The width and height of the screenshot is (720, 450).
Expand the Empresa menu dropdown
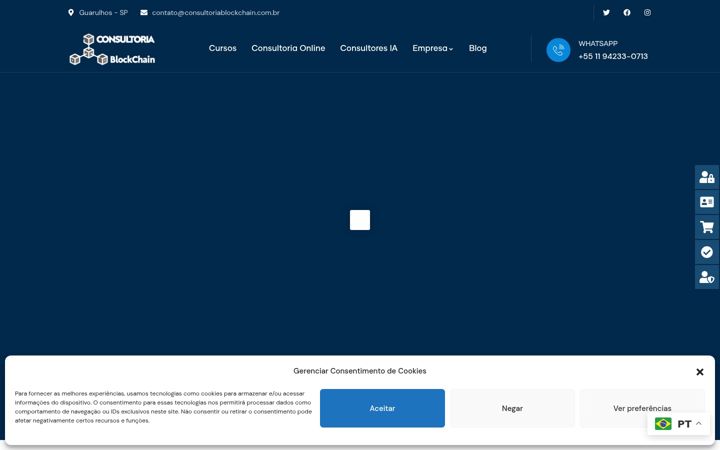(433, 48)
